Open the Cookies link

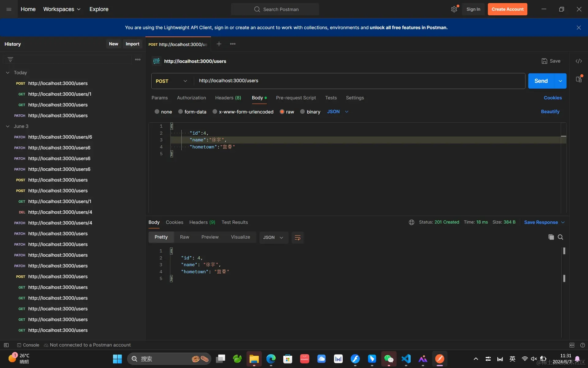(x=552, y=98)
